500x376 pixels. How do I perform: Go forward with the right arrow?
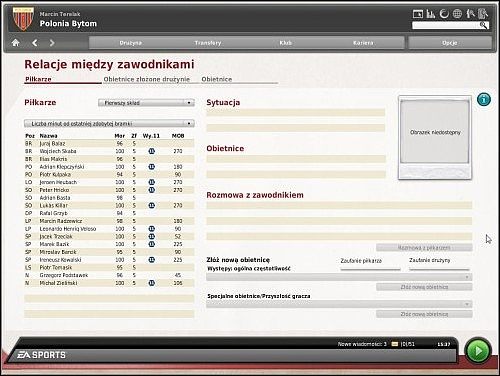[52, 43]
